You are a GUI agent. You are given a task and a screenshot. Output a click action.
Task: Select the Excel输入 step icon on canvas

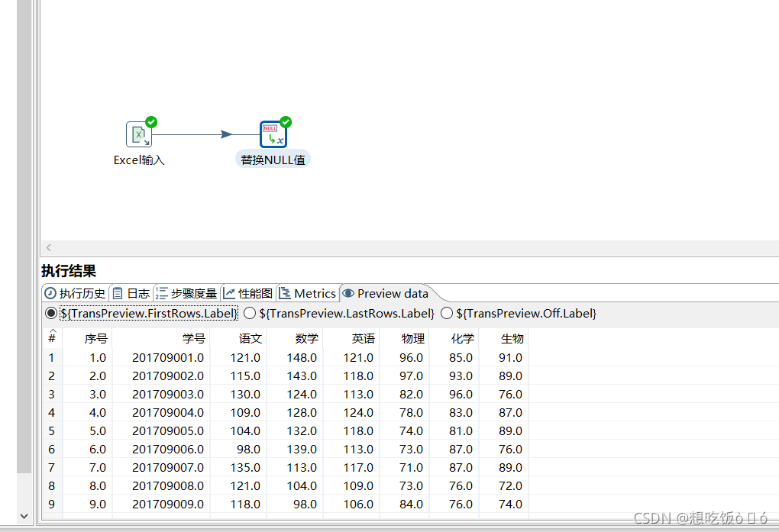(x=139, y=134)
